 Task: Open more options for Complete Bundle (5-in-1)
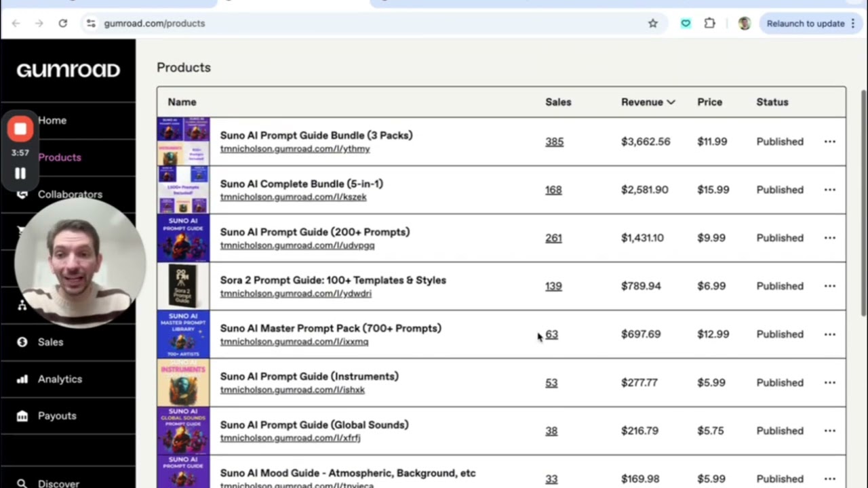(829, 190)
